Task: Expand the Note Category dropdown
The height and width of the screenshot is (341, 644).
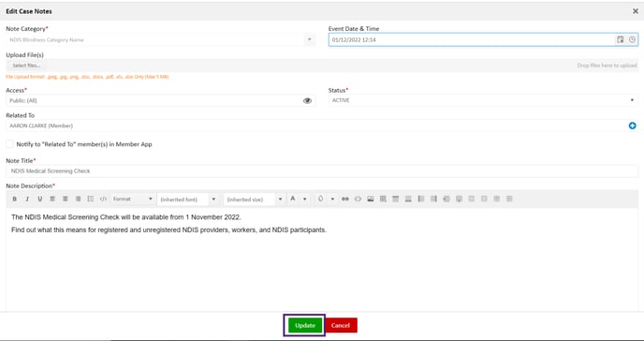Action: (x=161, y=40)
